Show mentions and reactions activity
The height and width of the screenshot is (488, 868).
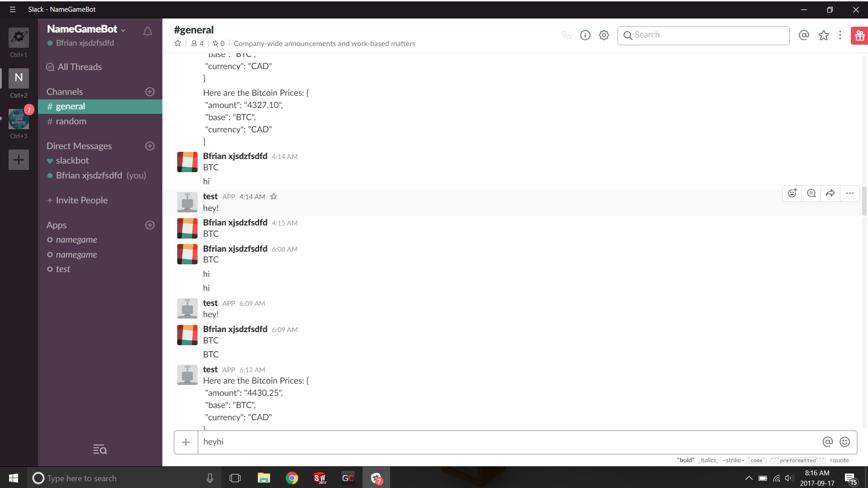[804, 35]
